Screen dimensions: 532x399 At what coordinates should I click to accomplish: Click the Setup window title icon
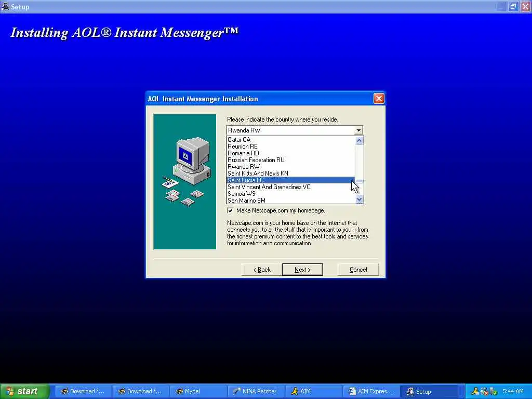point(5,6)
